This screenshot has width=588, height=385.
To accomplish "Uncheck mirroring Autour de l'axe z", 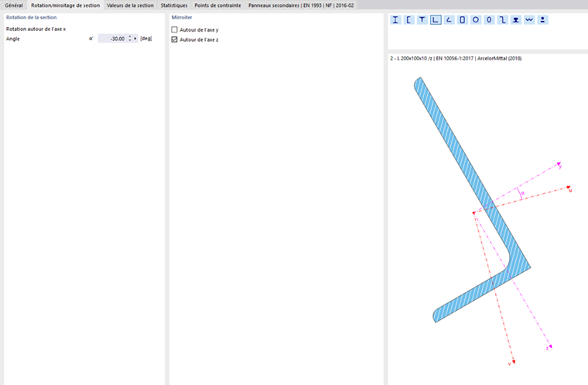I will click(174, 39).
